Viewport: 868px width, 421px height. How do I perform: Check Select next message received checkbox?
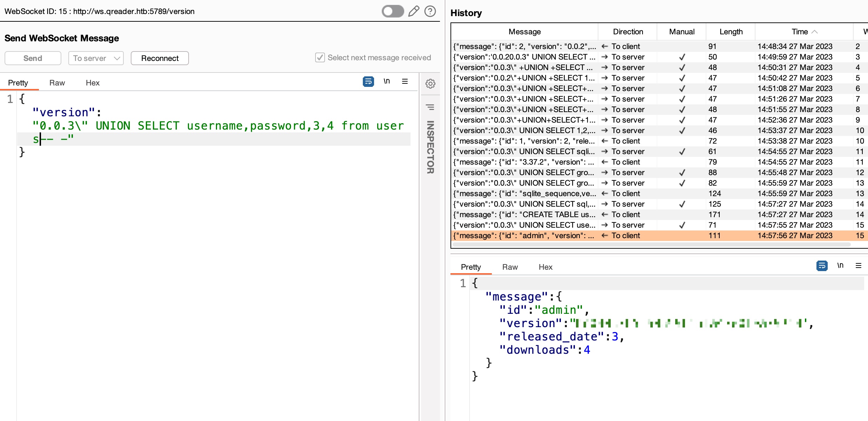(320, 57)
